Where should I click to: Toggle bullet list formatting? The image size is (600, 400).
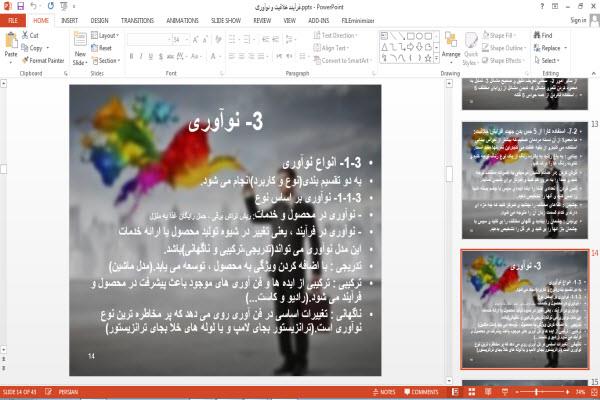(232, 39)
